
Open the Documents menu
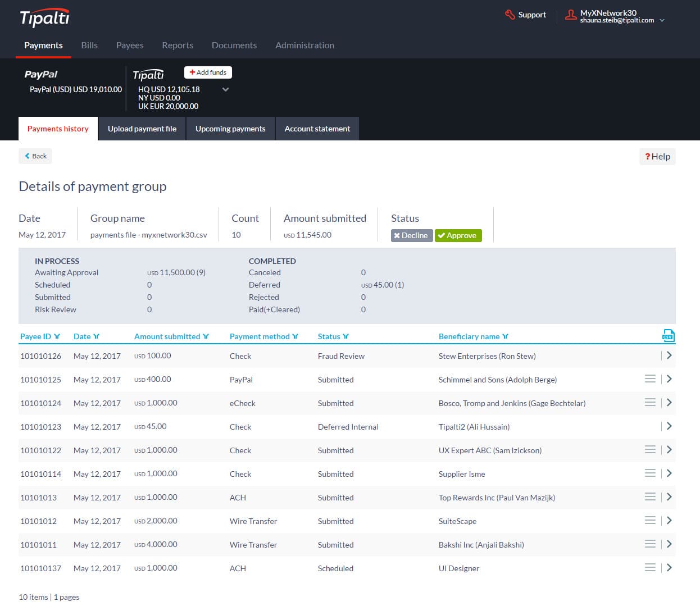(x=234, y=45)
